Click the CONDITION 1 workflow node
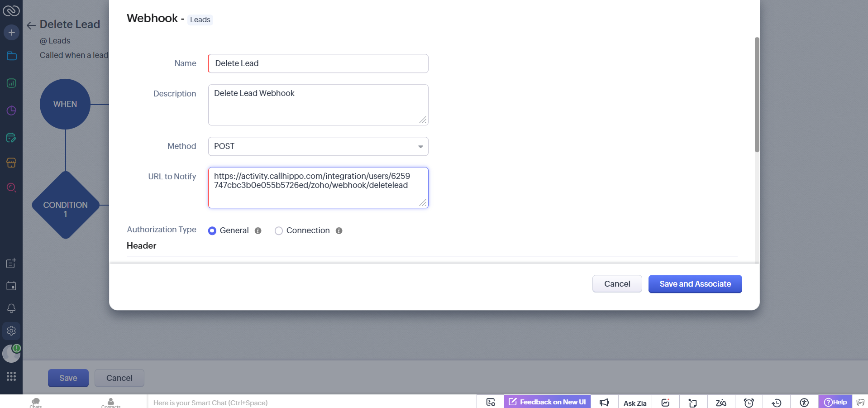This screenshot has height=408, width=868. [x=66, y=205]
